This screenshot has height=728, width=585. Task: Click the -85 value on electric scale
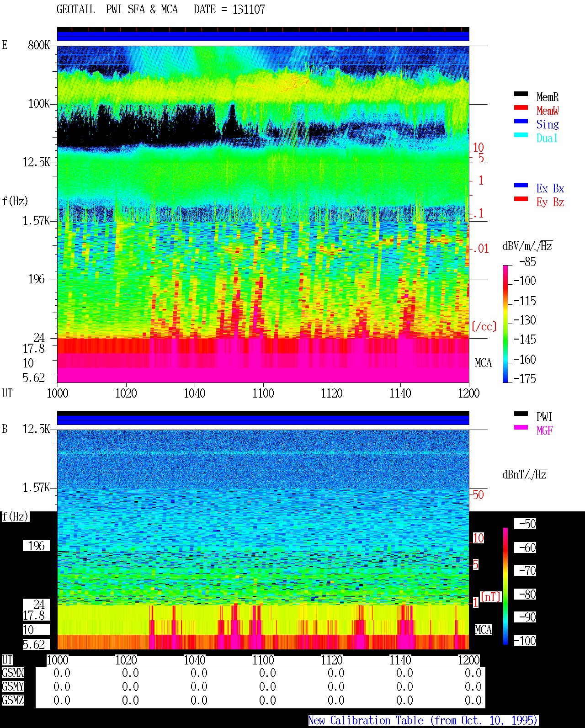pyautogui.click(x=527, y=262)
